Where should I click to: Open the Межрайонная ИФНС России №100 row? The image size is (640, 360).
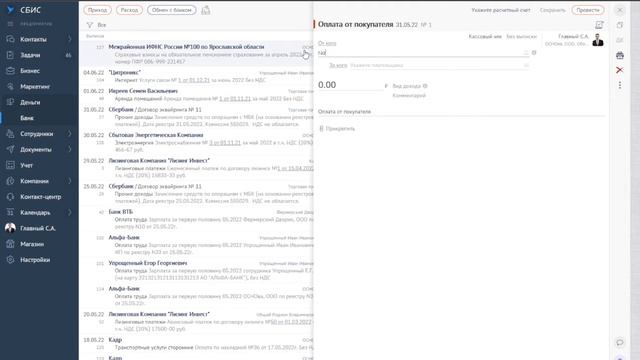tap(196, 54)
